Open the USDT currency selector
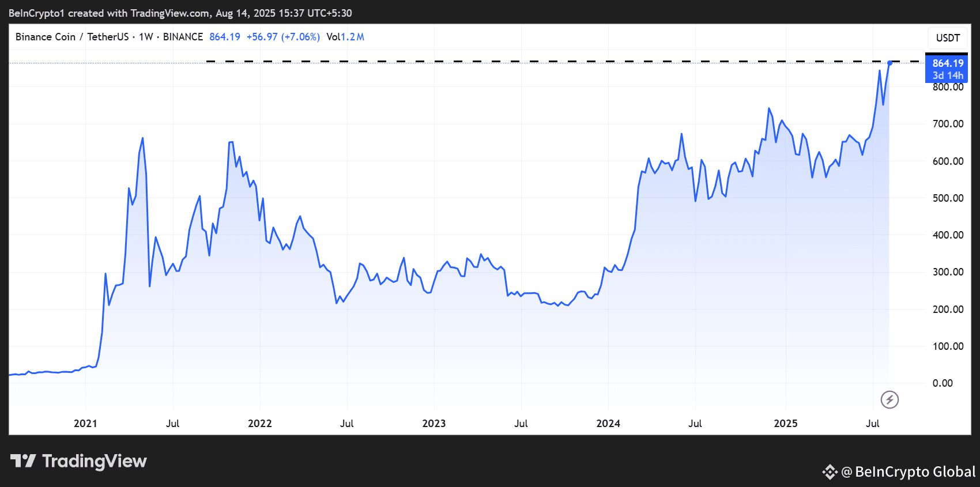The image size is (980, 487). [948, 38]
